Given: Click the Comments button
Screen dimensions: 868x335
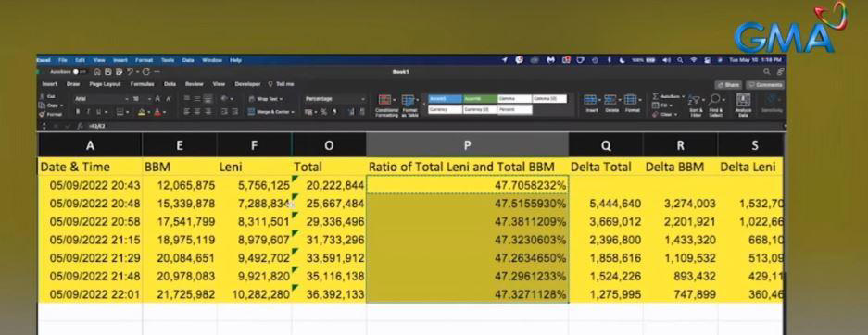Looking at the screenshot, I should click(765, 85).
